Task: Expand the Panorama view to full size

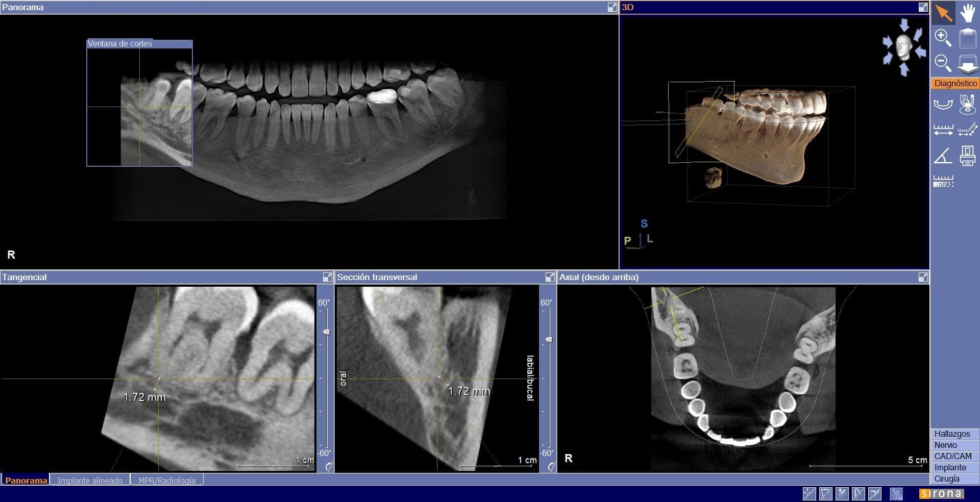Action: (612, 7)
